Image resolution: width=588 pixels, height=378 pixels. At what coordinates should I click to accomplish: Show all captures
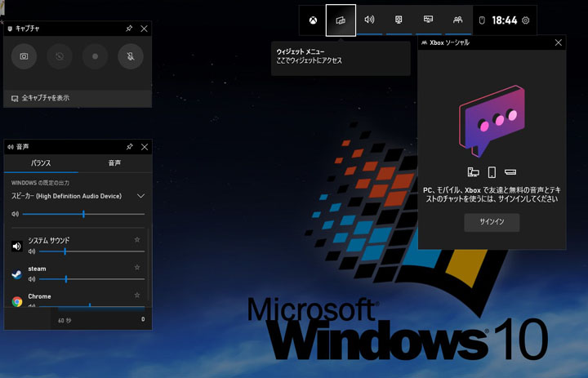[78, 98]
